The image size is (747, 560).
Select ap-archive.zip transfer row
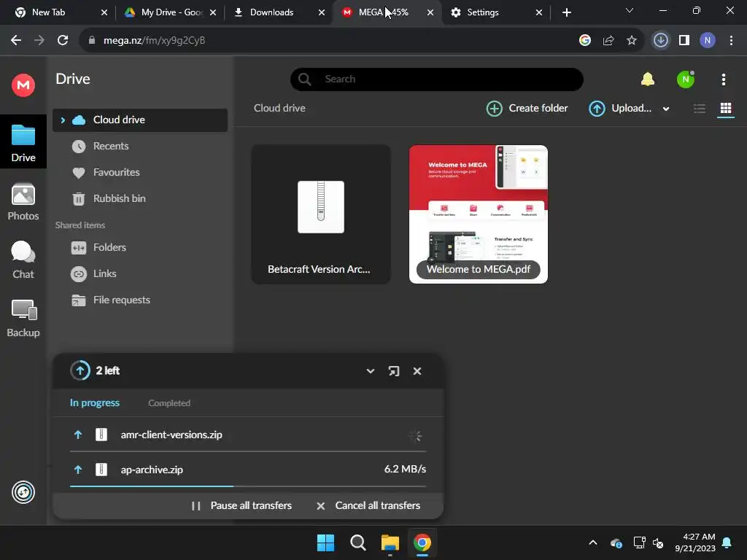pyautogui.click(x=248, y=470)
